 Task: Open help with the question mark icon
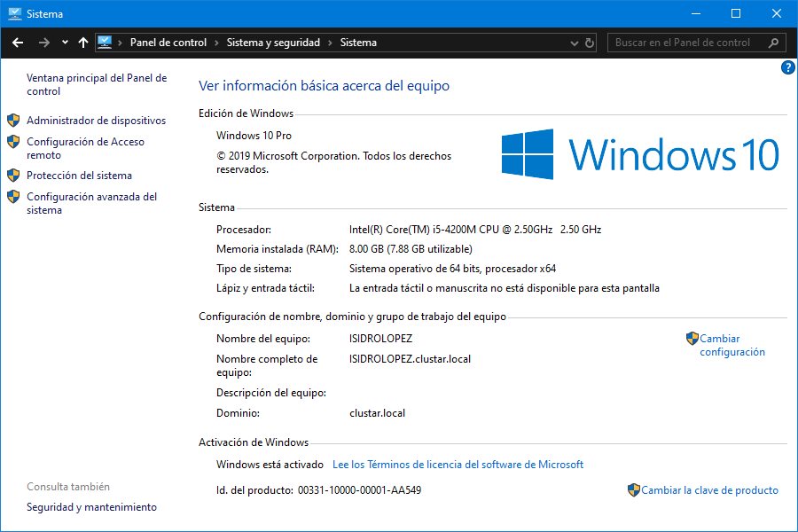(788, 67)
